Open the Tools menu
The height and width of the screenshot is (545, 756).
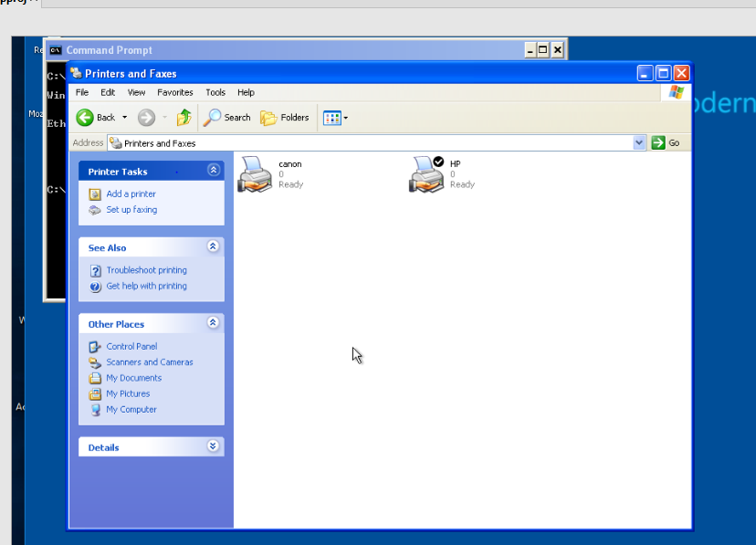[x=215, y=92]
